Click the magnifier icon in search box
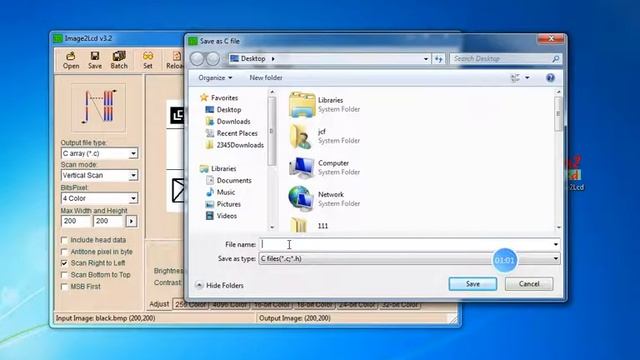Image resolution: width=640 pixels, height=360 pixels. [556, 59]
